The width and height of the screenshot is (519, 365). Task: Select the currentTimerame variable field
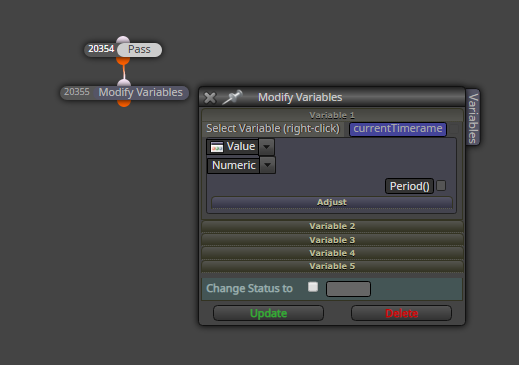click(x=398, y=129)
